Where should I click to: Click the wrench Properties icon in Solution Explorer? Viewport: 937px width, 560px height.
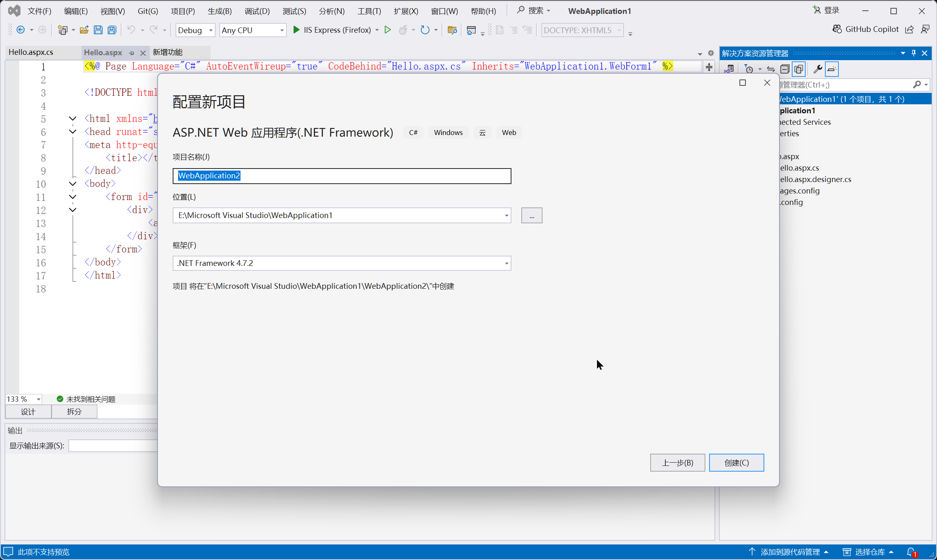pos(818,69)
